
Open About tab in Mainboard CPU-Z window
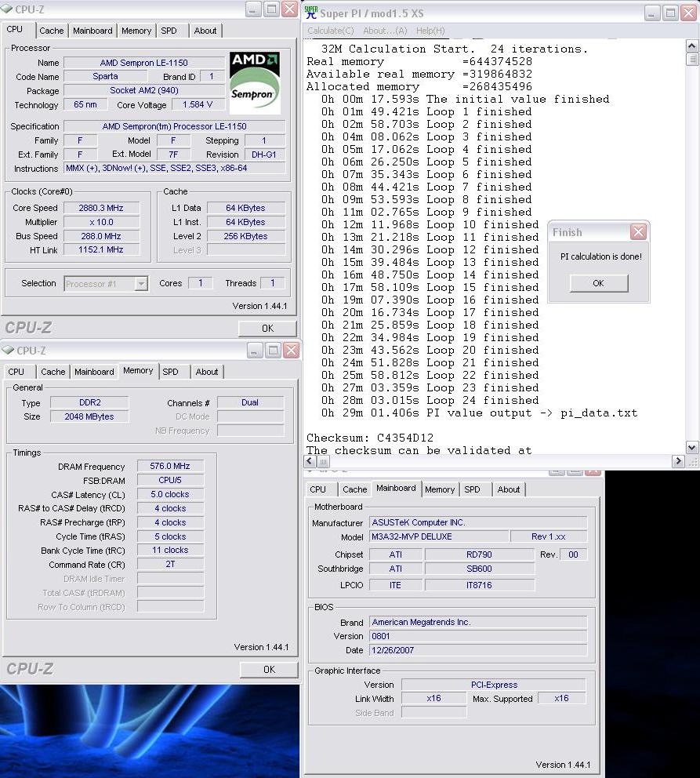[509, 489]
